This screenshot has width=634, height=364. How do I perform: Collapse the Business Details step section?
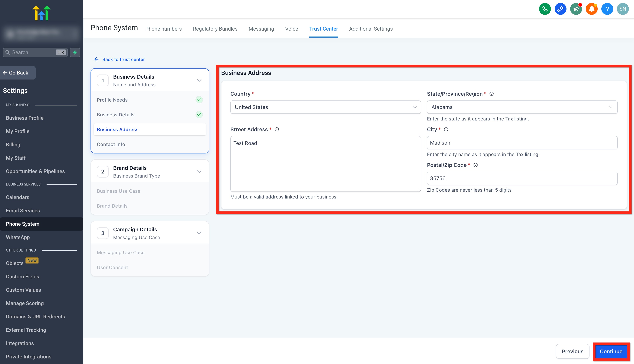(x=199, y=80)
